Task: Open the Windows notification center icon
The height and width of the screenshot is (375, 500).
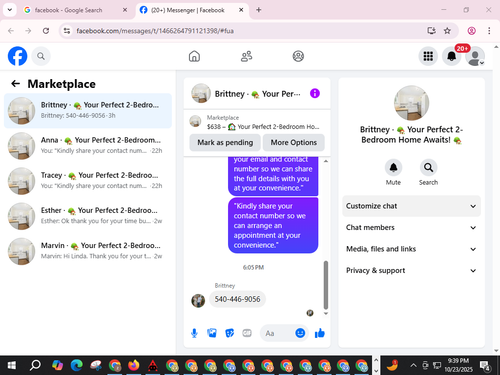Action: [484, 366]
